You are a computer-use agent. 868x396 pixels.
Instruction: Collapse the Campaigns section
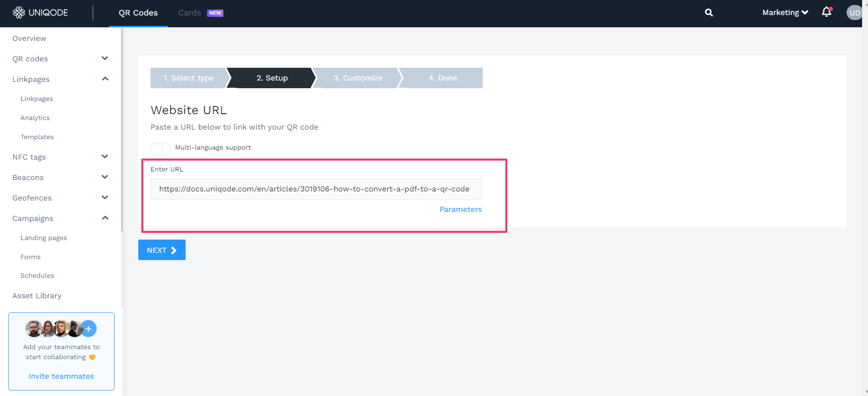[x=105, y=218]
